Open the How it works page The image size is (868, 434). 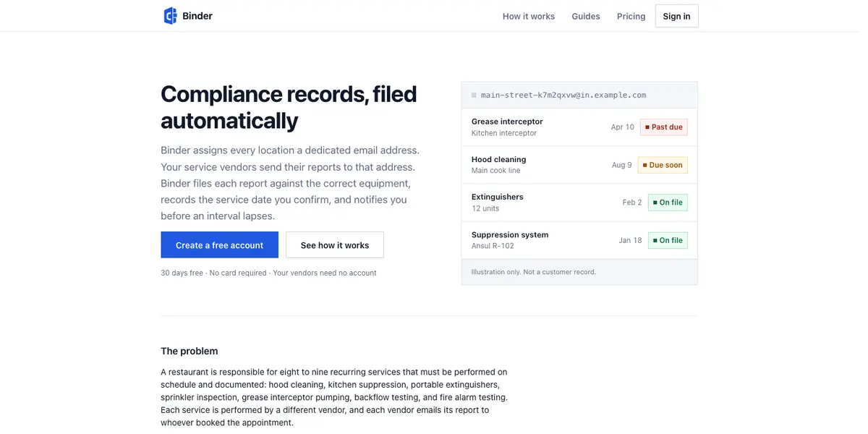529,16
